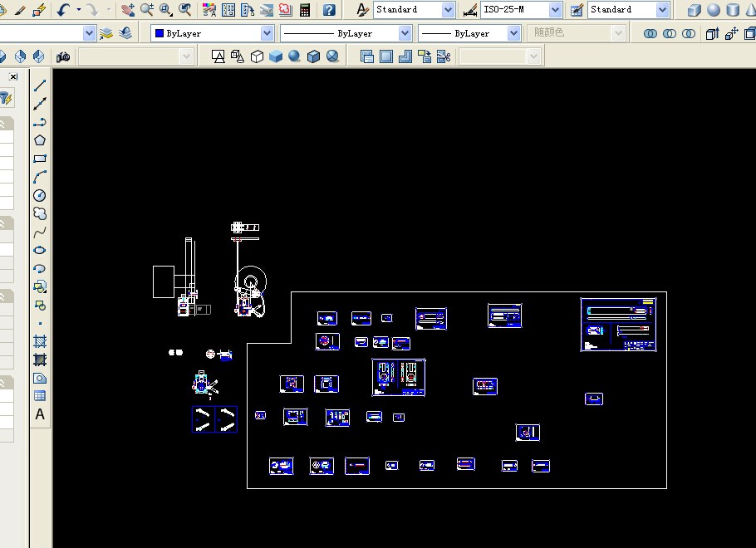Click the Zoom Previous icon

click(x=184, y=10)
